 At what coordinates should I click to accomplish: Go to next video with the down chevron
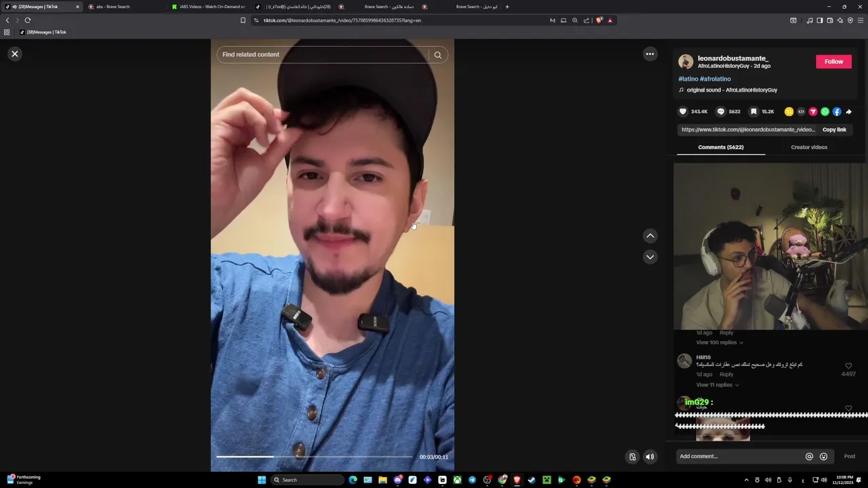coord(650,257)
